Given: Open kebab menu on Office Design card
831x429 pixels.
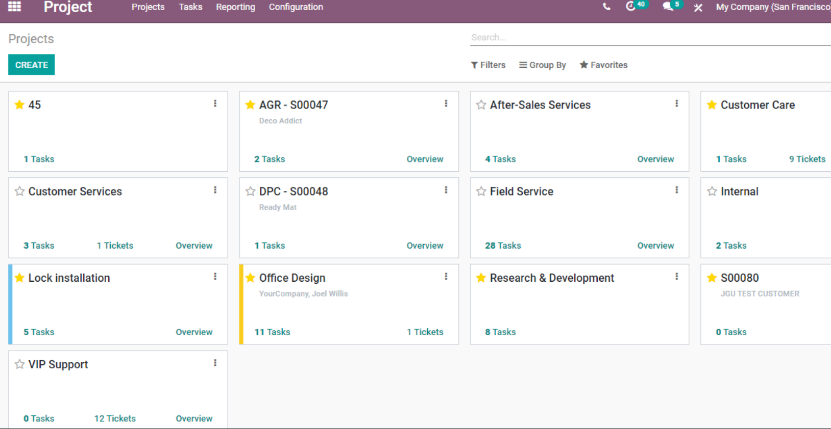Looking at the screenshot, I should click(x=446, y=276).
